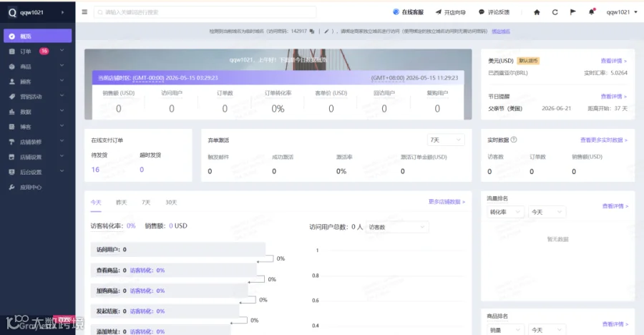Click the help icon next to 实时数据
Screen dimensions: 644x335
(514, 140)
